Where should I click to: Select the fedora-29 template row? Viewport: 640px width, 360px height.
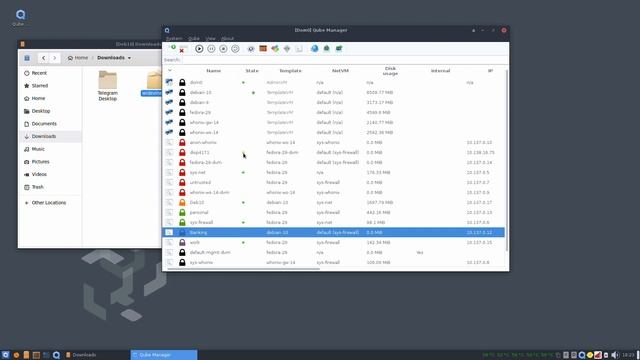point(334,112)
